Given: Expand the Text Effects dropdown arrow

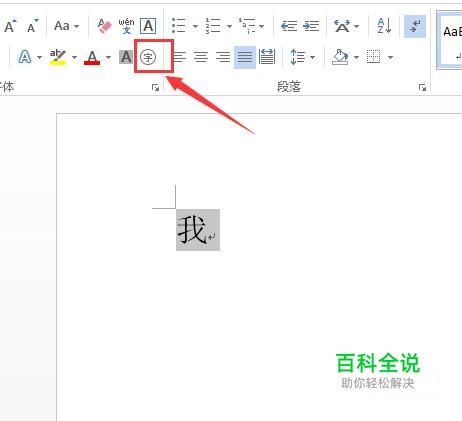Looking at the screenshot, I should point(39,57).
